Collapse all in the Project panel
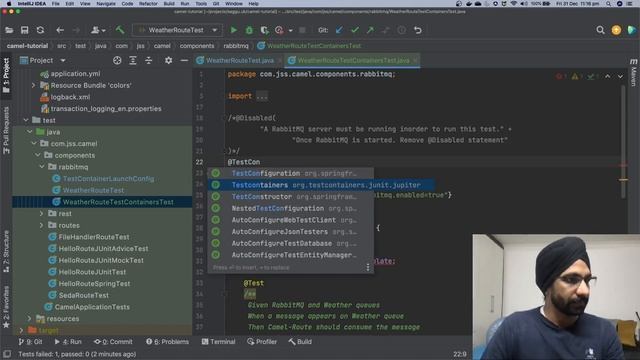 [149, 60]
